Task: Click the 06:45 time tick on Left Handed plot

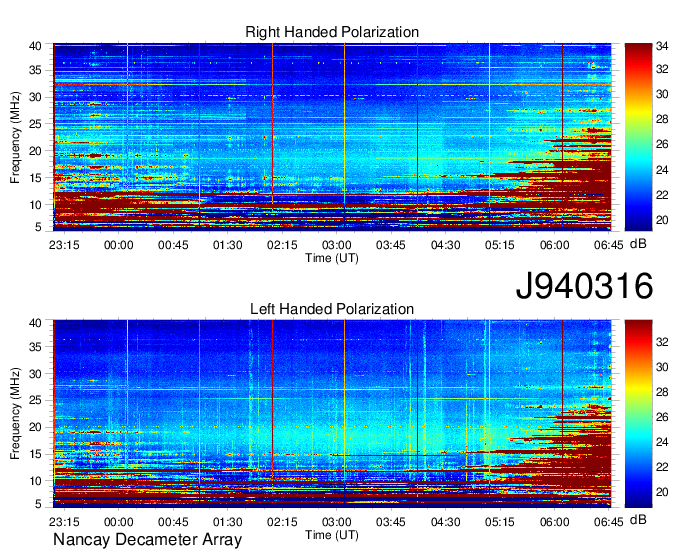Action: tap(608, 522)
